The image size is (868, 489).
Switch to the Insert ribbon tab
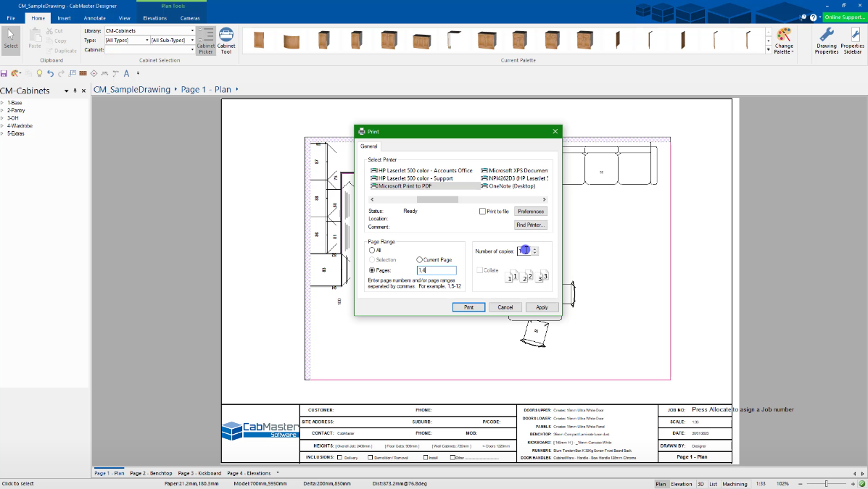click(x=65, y=18)
